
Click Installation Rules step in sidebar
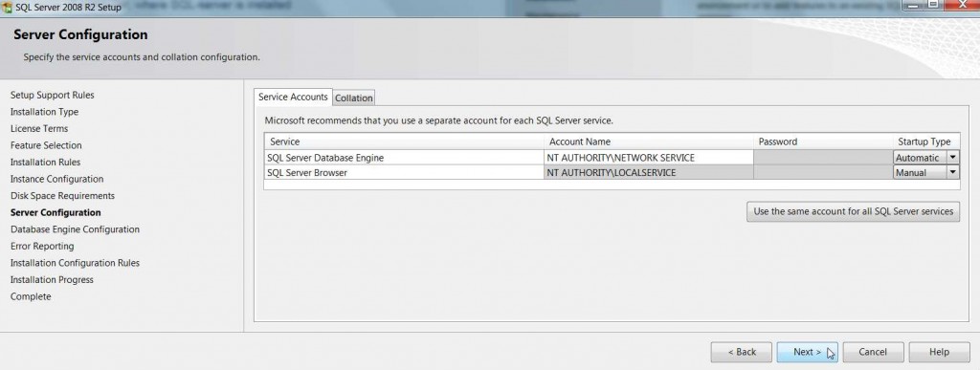46,163
